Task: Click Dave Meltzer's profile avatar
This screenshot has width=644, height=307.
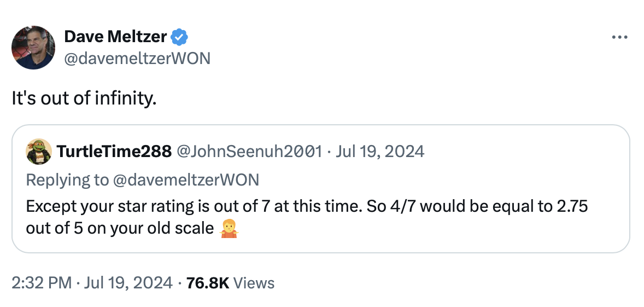Action: click(x=33, y=48)
